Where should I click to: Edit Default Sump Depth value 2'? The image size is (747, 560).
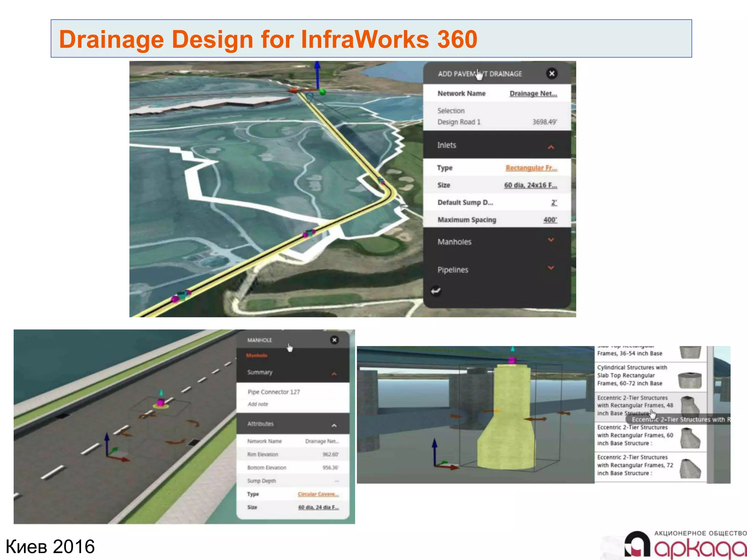click(x=554, y=202)
